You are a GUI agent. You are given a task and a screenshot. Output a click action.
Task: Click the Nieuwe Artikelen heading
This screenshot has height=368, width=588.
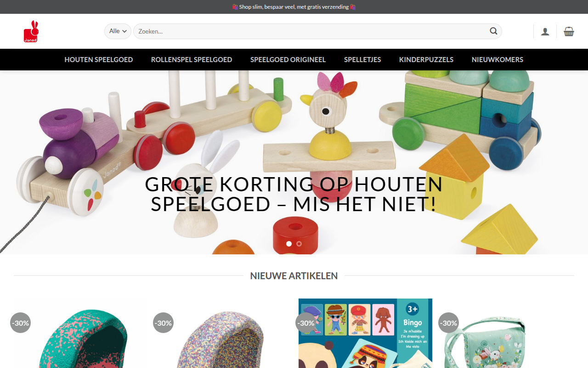coord(294,276)
